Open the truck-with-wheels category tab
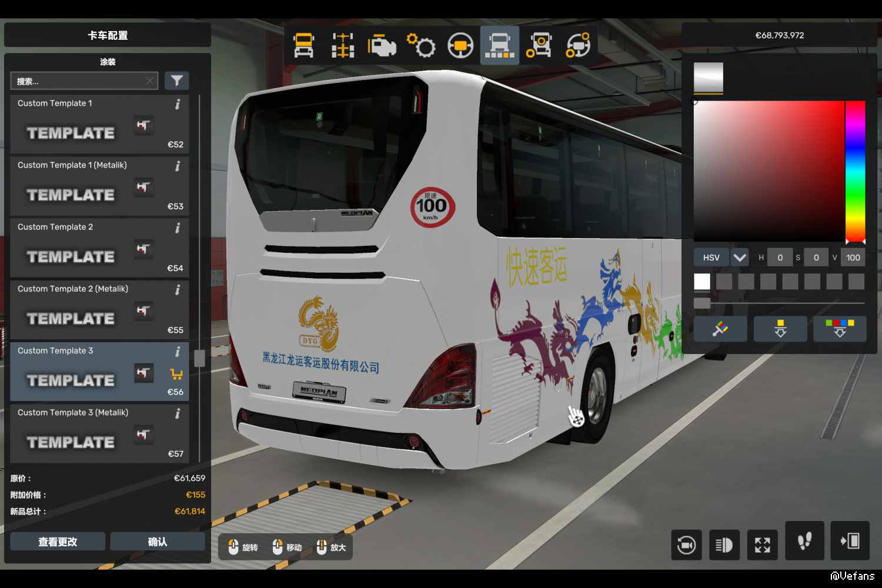 [x=539, y=45]
